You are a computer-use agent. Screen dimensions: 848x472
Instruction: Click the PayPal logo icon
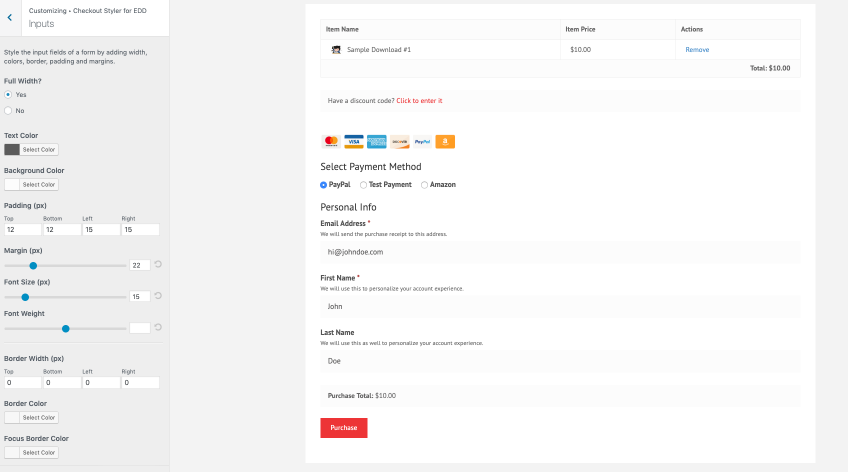tap(422, 142)
